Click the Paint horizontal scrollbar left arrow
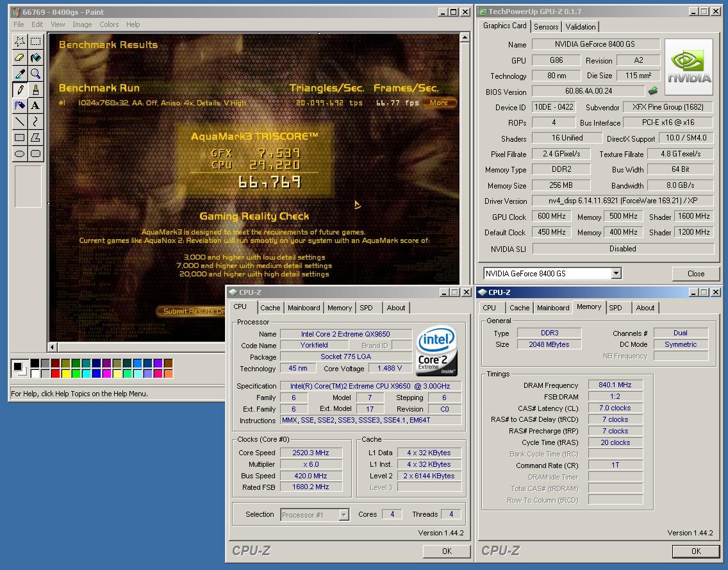Screen dimensions: 728x570 52,347
